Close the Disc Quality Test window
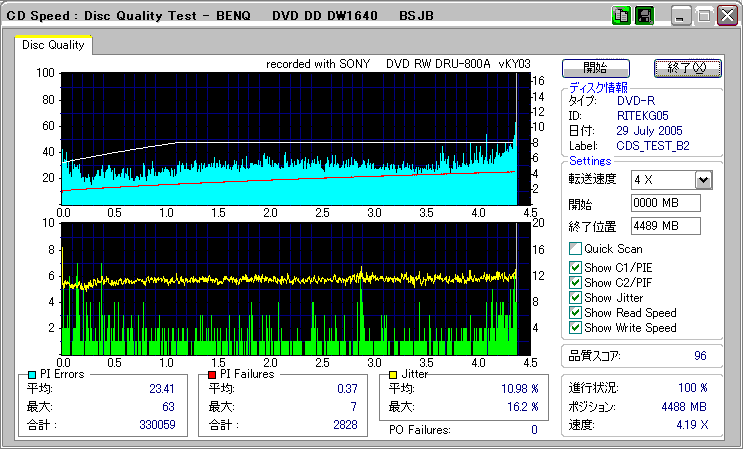The image size is (743, 449). click(x=726, y=16)
